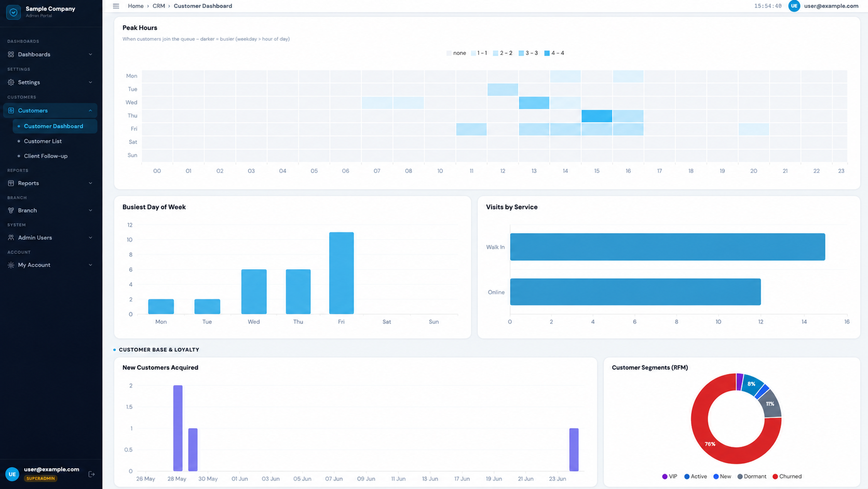
Task: Expand the Dashboards menu chevron
Action: click(x=90, y=55)
